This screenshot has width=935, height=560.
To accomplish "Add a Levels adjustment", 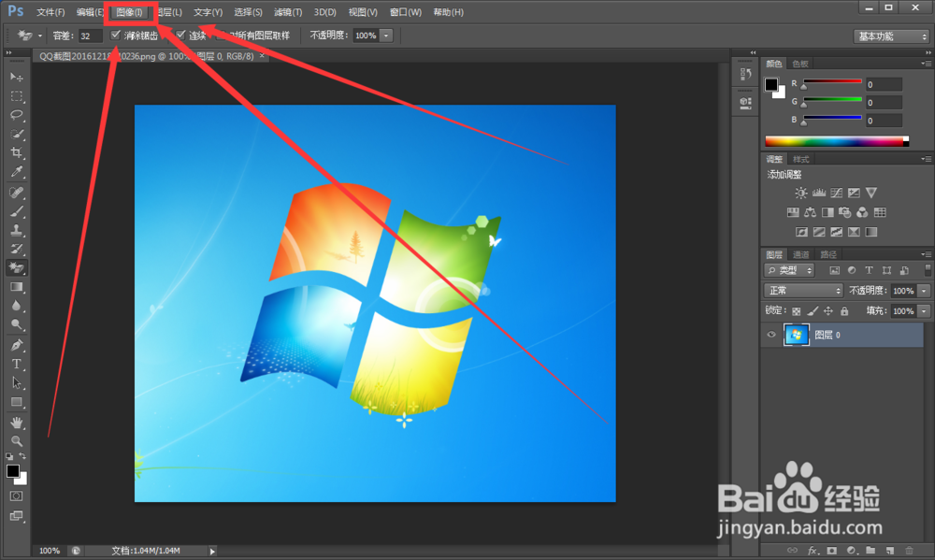I will point(819,193).
